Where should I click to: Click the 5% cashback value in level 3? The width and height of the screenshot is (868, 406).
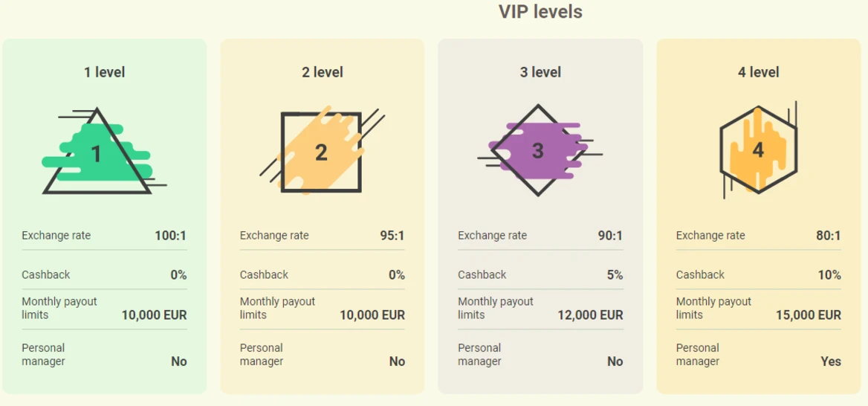[x=615, y=274]
